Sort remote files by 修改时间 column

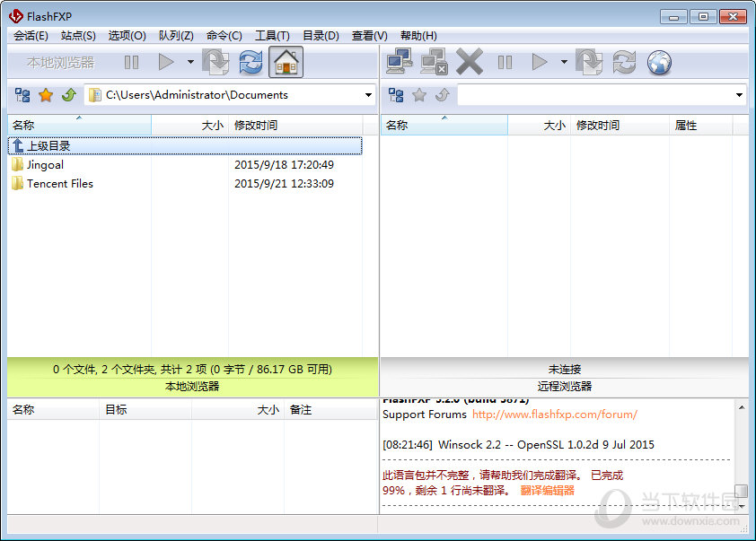point(620,126)
